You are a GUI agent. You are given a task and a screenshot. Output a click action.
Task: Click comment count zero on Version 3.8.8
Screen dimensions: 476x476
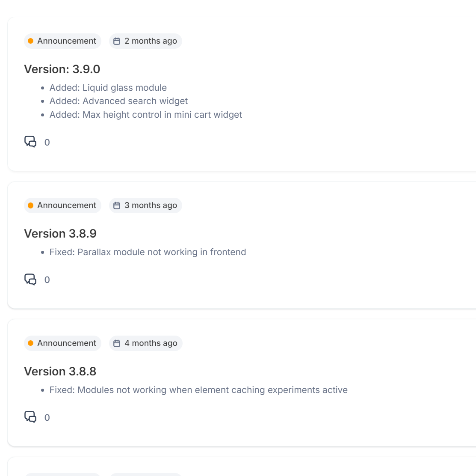click(47, 418)
